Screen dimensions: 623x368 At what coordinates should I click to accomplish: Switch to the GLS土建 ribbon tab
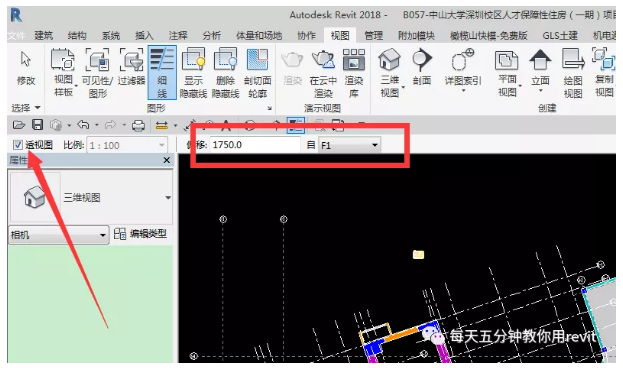[x=560, y=35]
